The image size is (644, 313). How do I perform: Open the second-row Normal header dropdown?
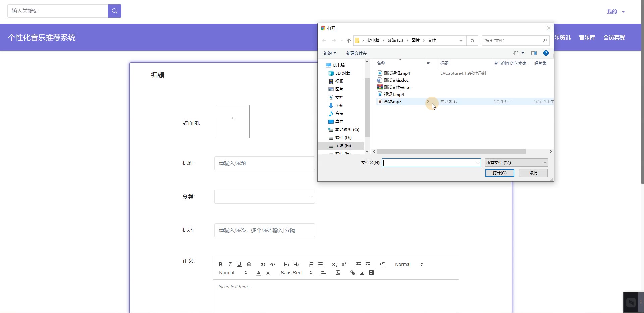(233, 273)
